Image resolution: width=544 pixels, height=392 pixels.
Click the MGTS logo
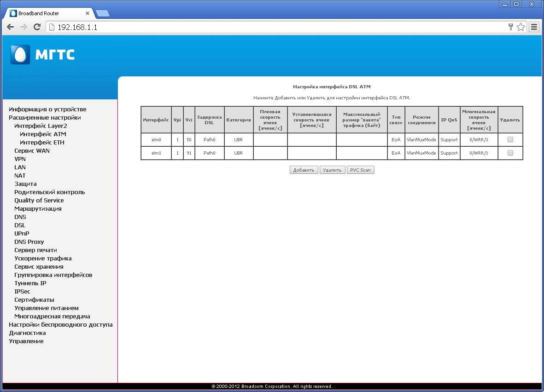[42, 55]
